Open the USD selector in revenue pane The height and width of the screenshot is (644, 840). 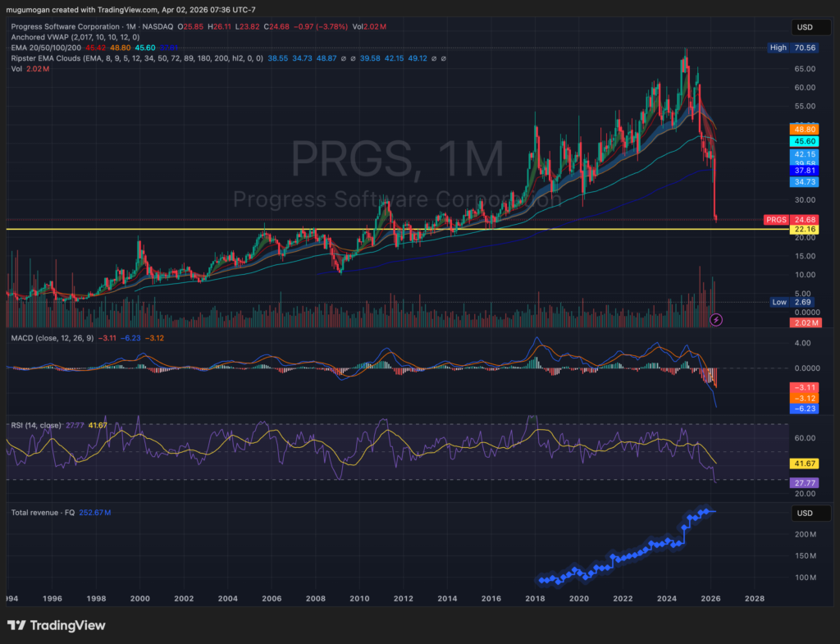click(x=803, y=514)
